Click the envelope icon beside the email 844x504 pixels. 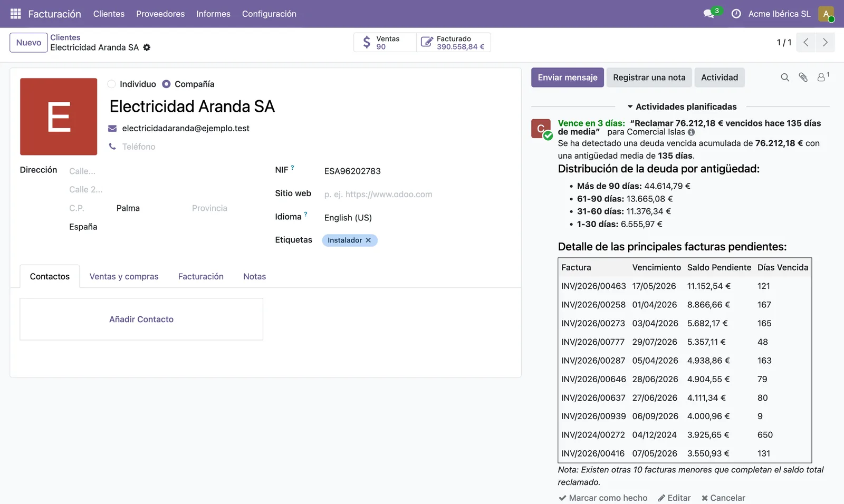click(x=112, y=129)
